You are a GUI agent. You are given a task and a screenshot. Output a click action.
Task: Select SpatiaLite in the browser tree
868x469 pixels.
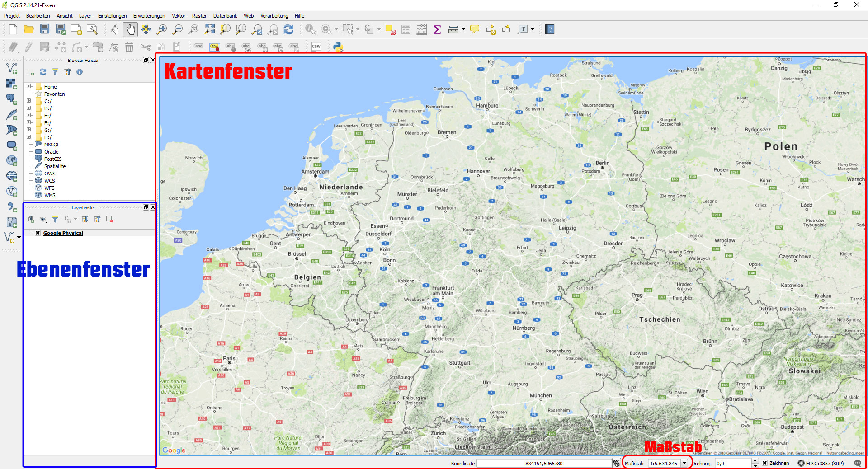click(x=55, y=166)
